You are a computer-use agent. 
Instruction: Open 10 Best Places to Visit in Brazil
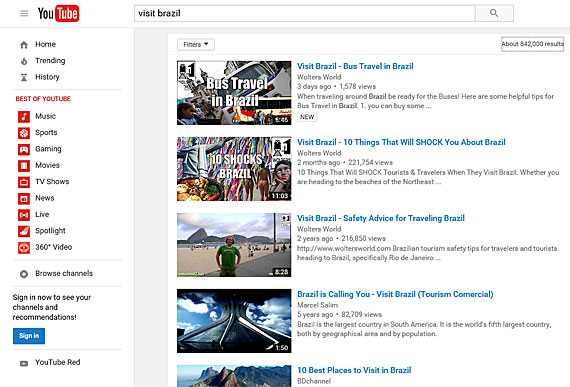(354, 370)
